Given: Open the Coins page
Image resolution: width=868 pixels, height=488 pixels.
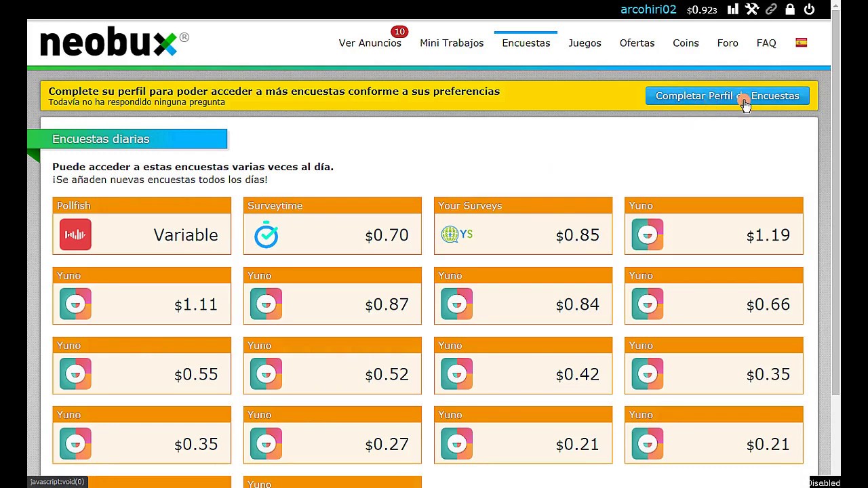Looking at the screenshot, I should (686, 43).
